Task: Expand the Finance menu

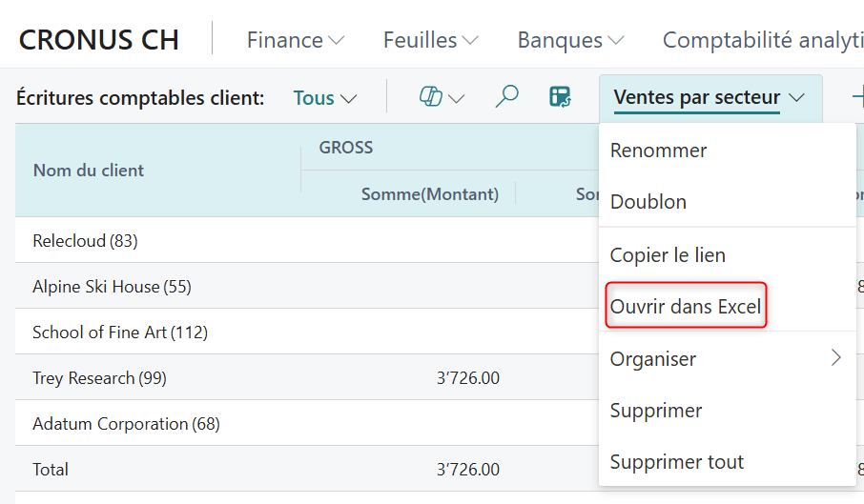Action: pyautogui.click(x=295, y=40)
